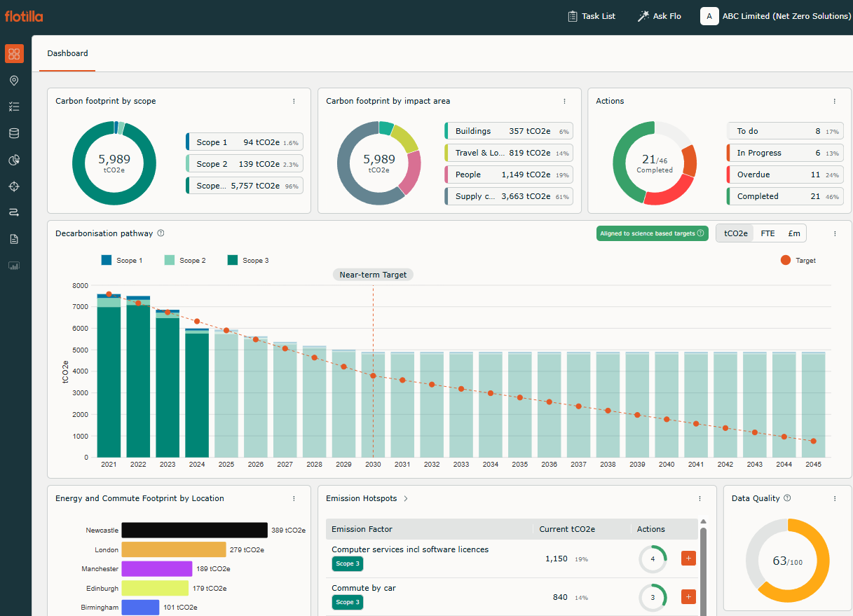Open Carbon footprint by scope options menu
The height and width of the screenshot is (616, 853).
(294, 102)
